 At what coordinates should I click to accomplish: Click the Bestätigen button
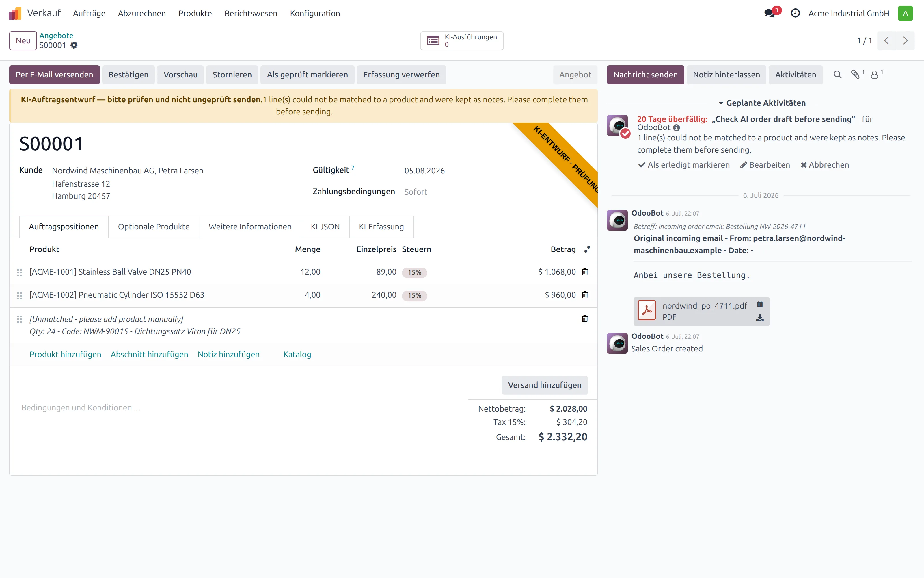[x=128, y=75]
